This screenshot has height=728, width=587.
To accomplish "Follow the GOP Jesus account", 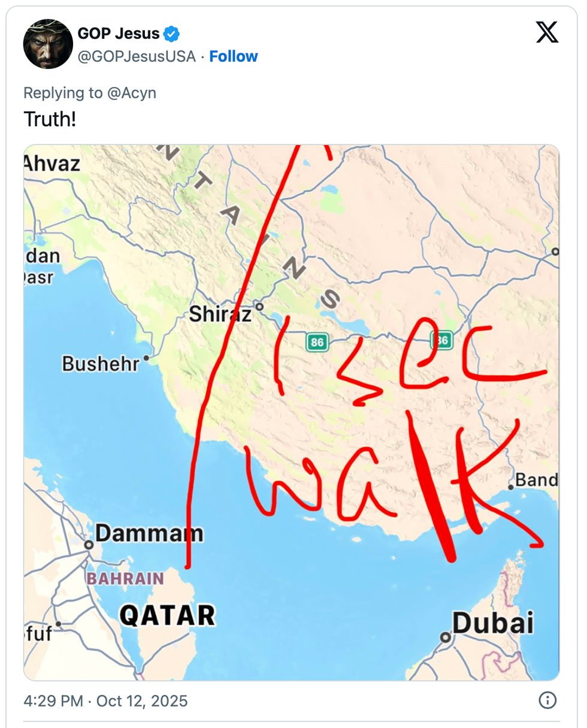I will click(x=233, y=56).
